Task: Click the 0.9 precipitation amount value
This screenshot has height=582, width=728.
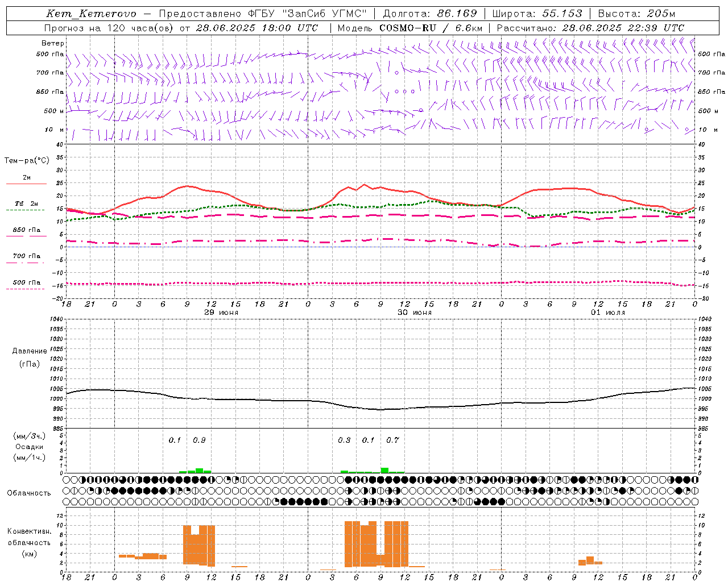Action: pos(199,440)
